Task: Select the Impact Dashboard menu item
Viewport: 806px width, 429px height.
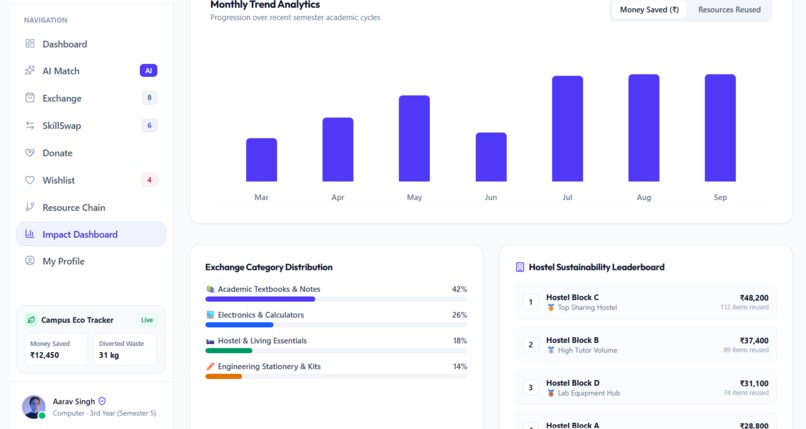Action: 91,234
